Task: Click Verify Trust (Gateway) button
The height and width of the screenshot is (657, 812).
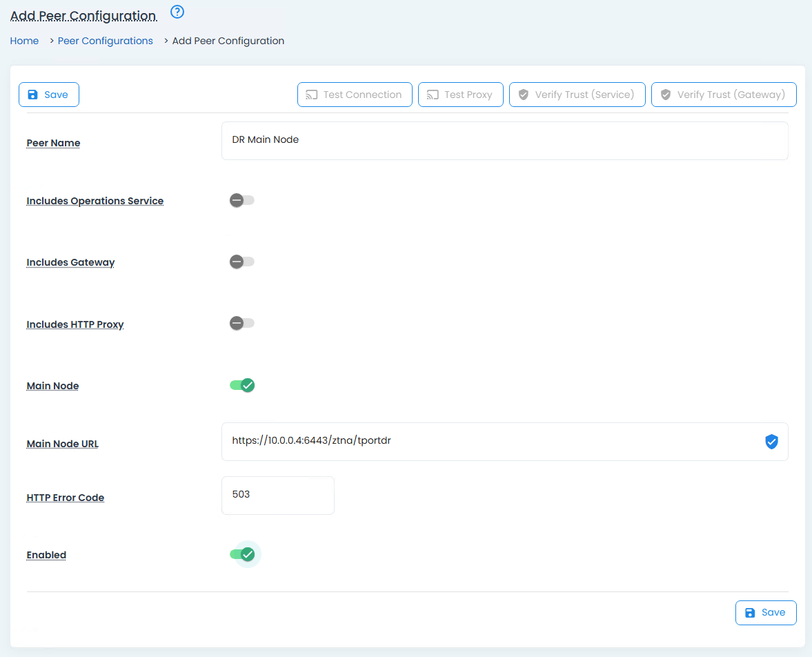Action: (724, 95)
